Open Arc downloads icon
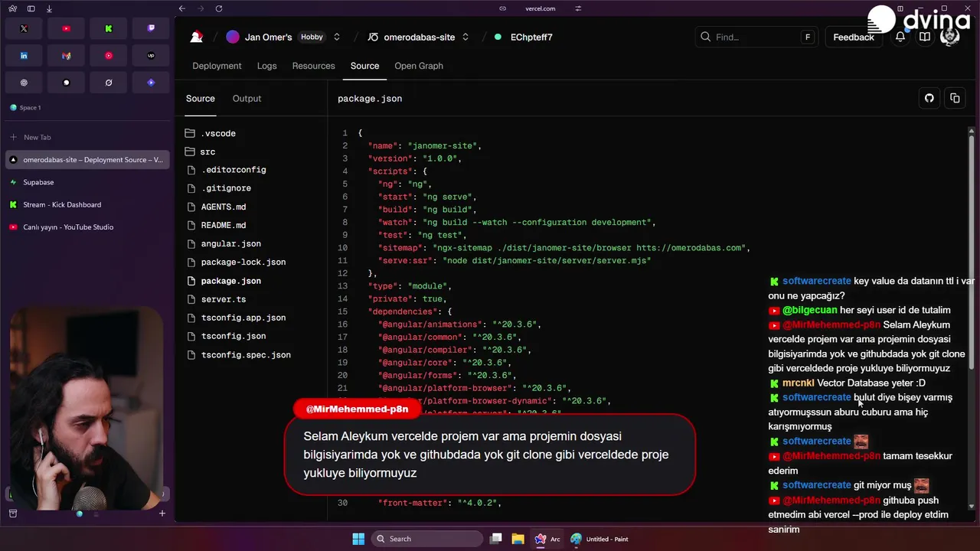The width and height of the screenshot is (980, 551). pos(49,8)
